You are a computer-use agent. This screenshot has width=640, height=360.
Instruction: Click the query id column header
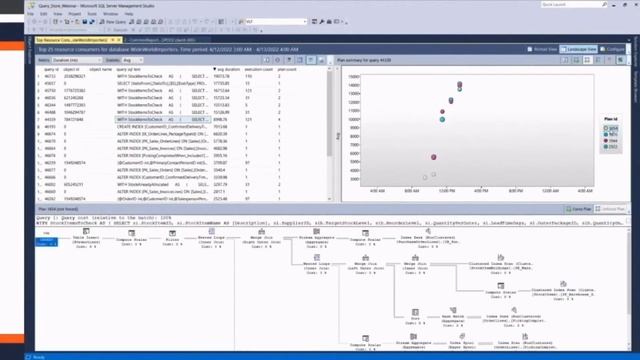point(51,69)
